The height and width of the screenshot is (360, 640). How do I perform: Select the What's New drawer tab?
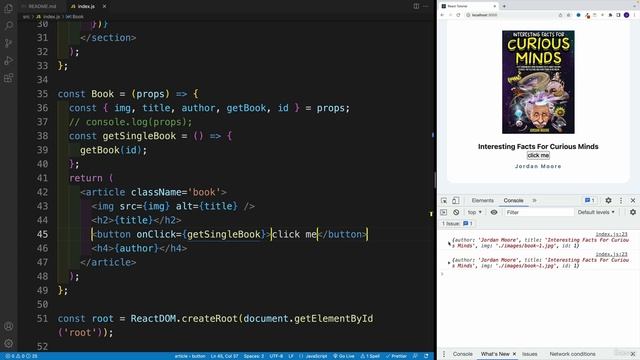(495, 354)
